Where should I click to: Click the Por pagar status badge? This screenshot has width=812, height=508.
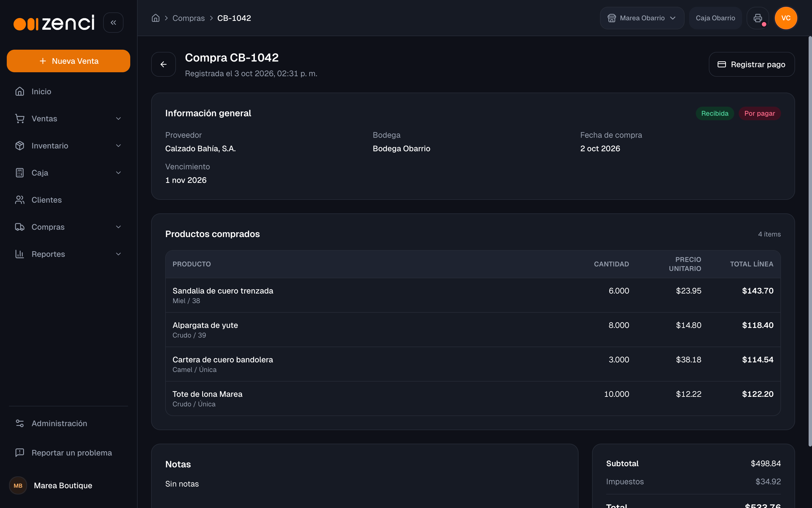pyautogui.click(x=760, y=113)
